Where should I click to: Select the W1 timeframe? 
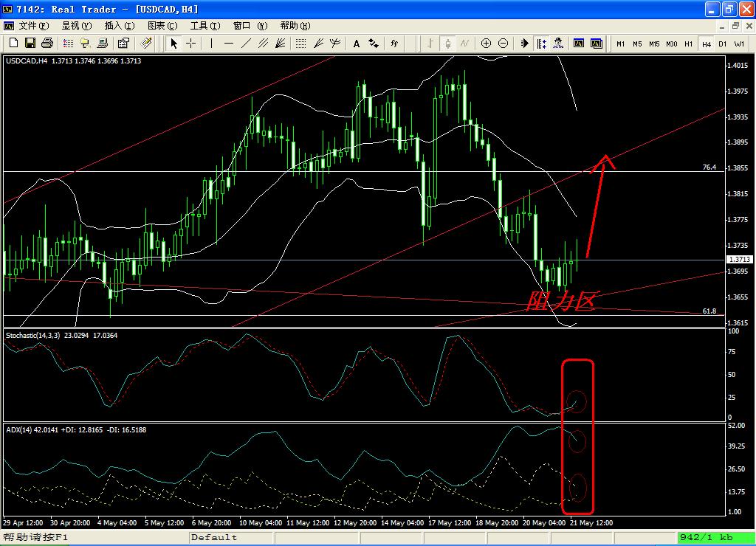pos(739,44)
